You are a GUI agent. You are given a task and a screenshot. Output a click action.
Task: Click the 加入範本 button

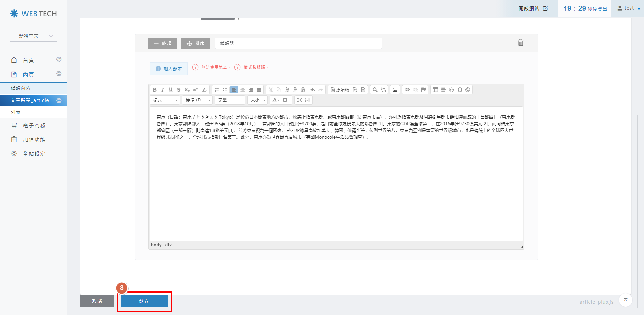tap(169, 69)
